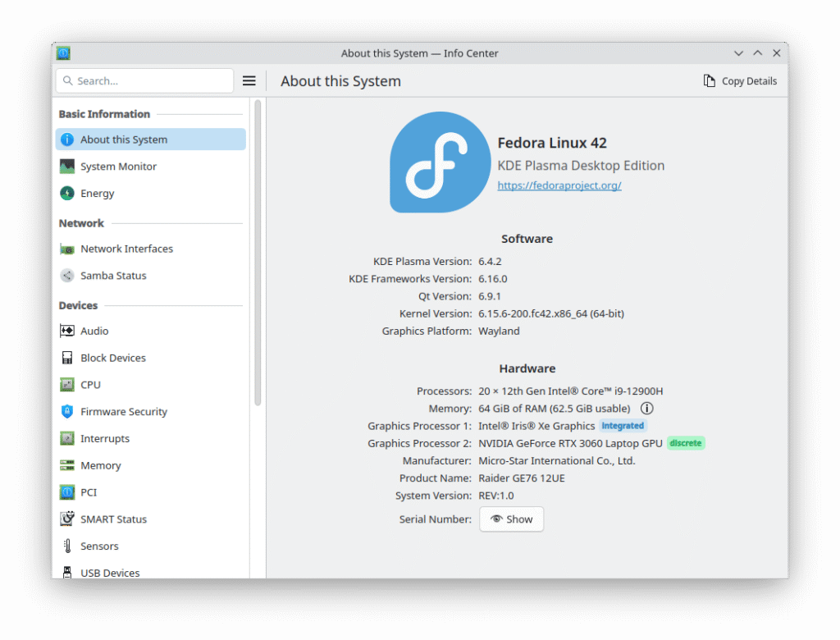Open the System Monitor page label

pyautogui.click(x=118, y=167)
